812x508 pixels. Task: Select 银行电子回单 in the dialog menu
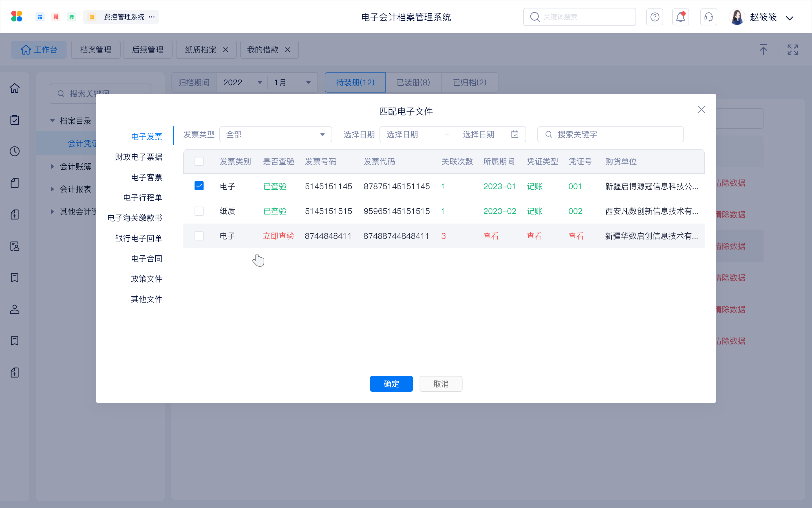pyautogui.click(x=139, y=238)
